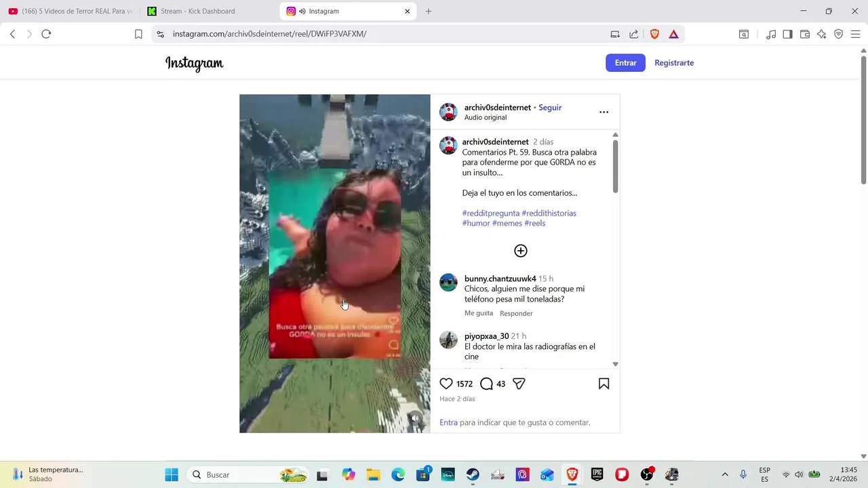
Task: Like the reel via heart icon
Action: [446, 384]
